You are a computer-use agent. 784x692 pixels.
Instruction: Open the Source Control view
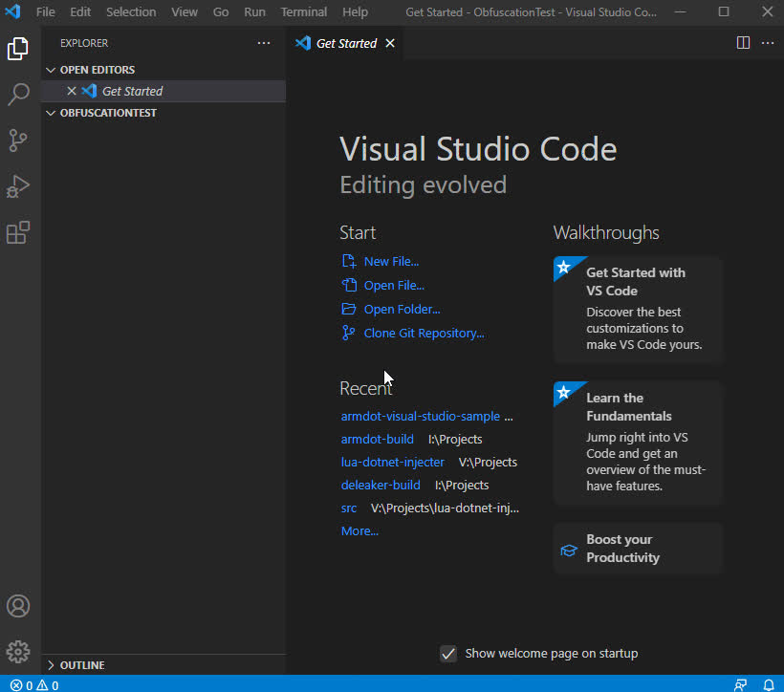[19, 140]
